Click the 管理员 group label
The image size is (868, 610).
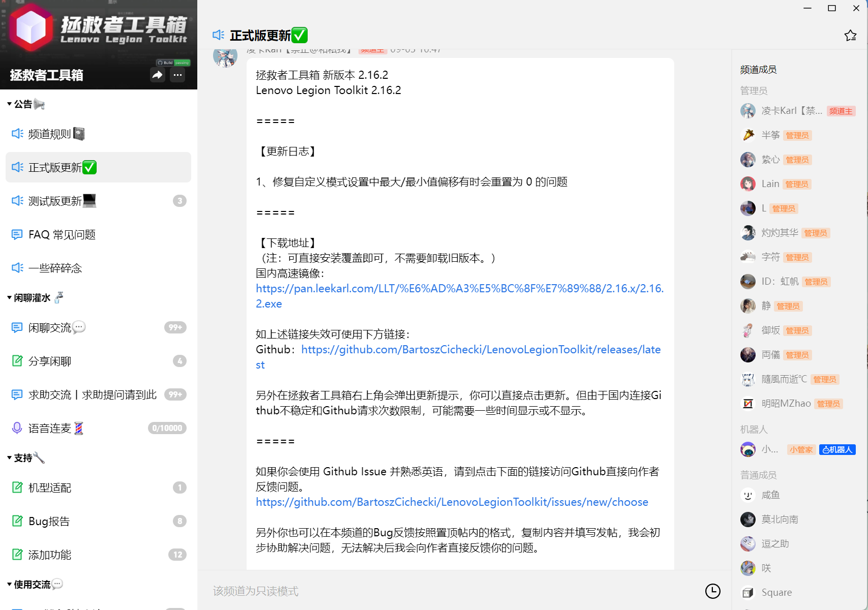click(x=754, y=90)
